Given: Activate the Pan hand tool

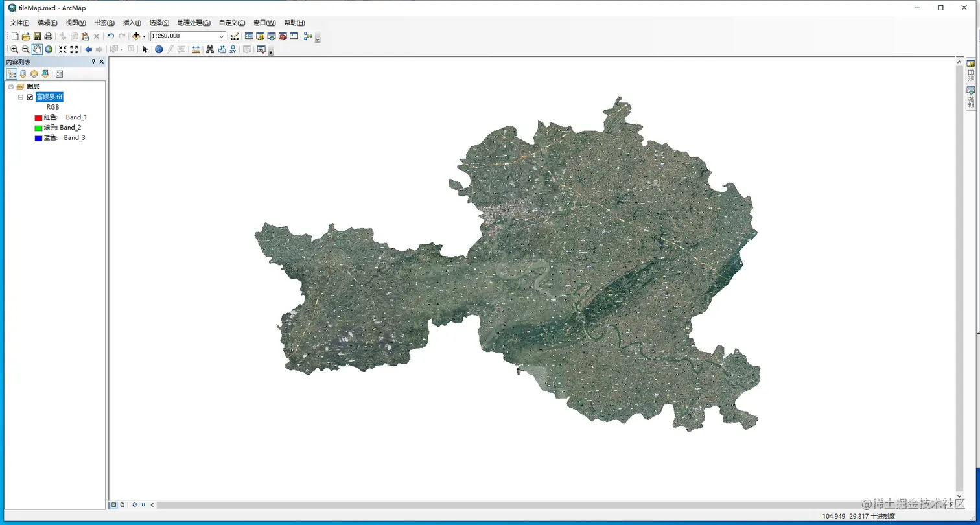Looking at the screenshot, I should tap(37, 49).
